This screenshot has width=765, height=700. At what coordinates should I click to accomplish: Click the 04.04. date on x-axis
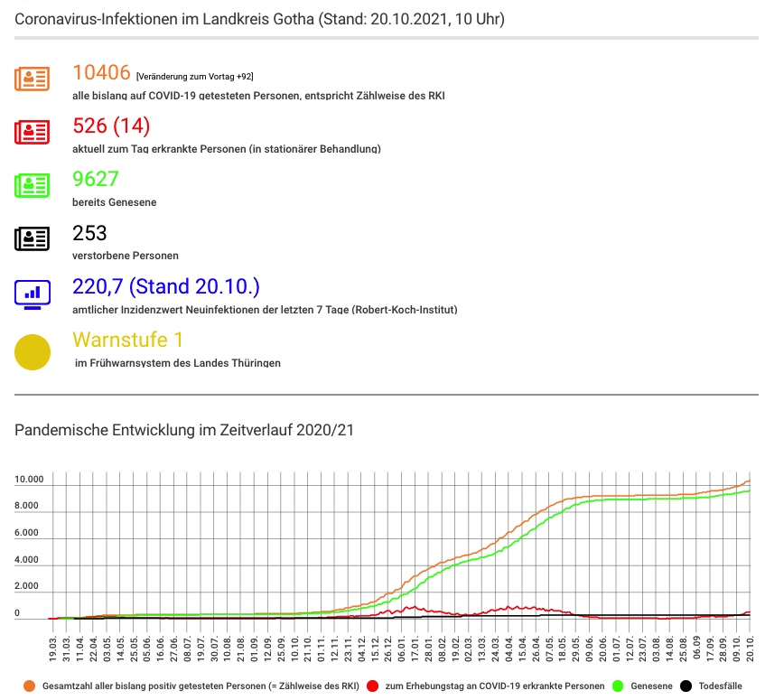(x=508, y=649)
